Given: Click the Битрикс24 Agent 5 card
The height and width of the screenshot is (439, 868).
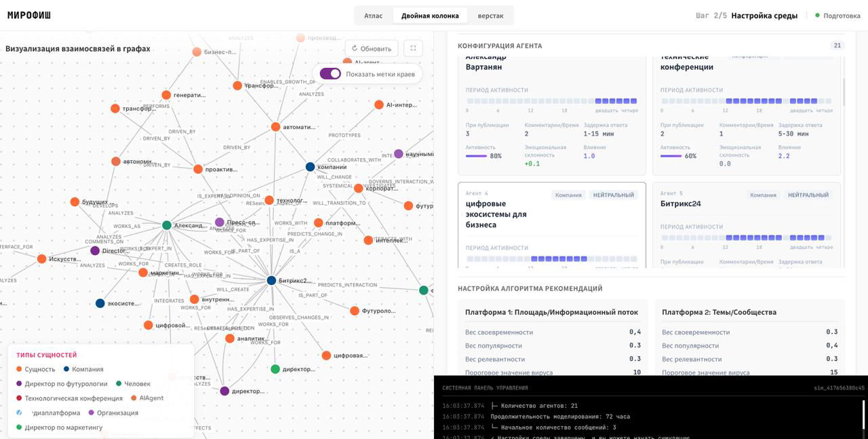Looking at the screenshot, I should (x=746, y=224).
